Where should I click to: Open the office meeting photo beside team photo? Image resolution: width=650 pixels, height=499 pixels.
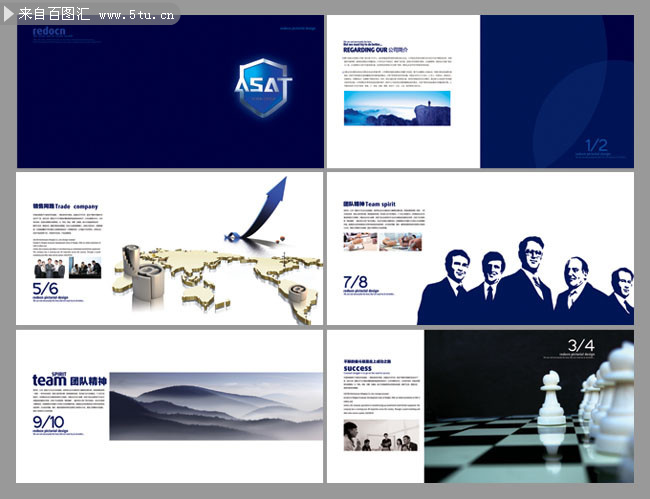click(85, 268)
